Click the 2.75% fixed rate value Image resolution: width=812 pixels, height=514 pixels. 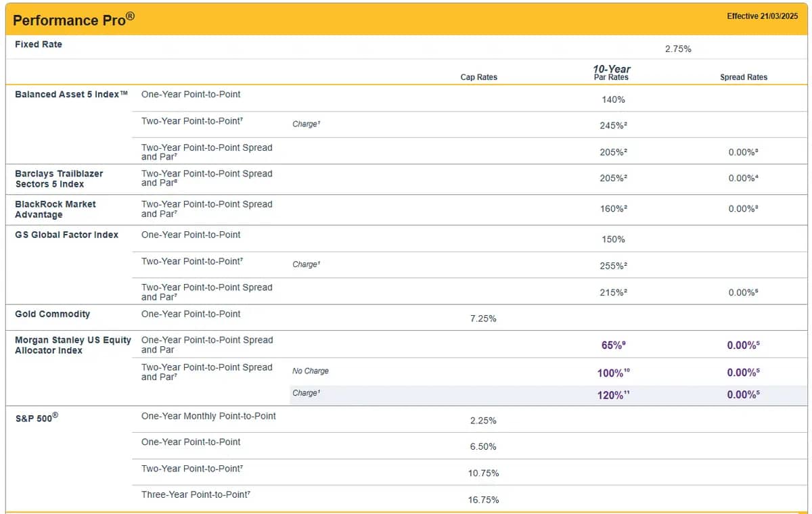click(x=678, y=49)
